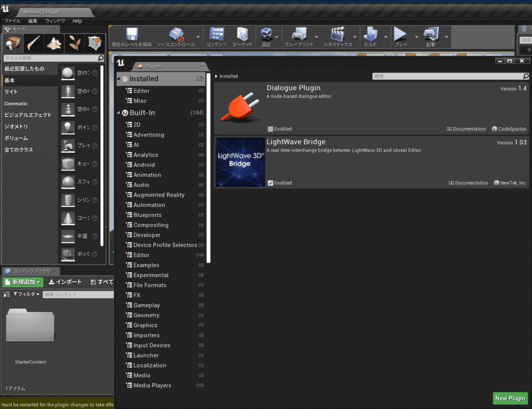This screenshot has width=532, height=409.
Task: Select the Content Browser tab (コンテンツブラウザ)
Action: [31, 271]
